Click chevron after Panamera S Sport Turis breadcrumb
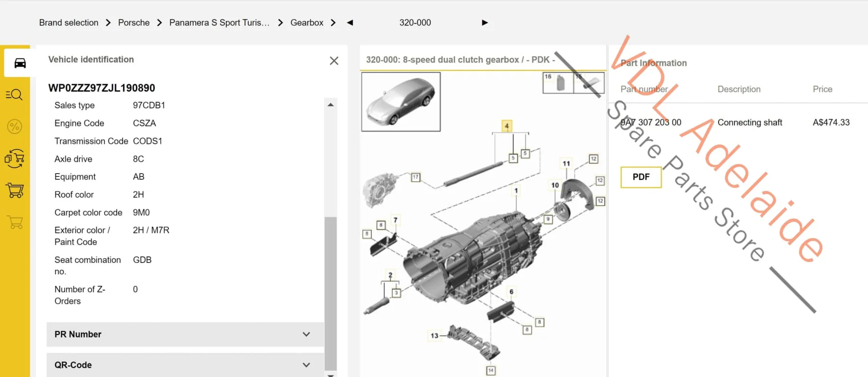The image size is (868, 377). tap(280, 23)
